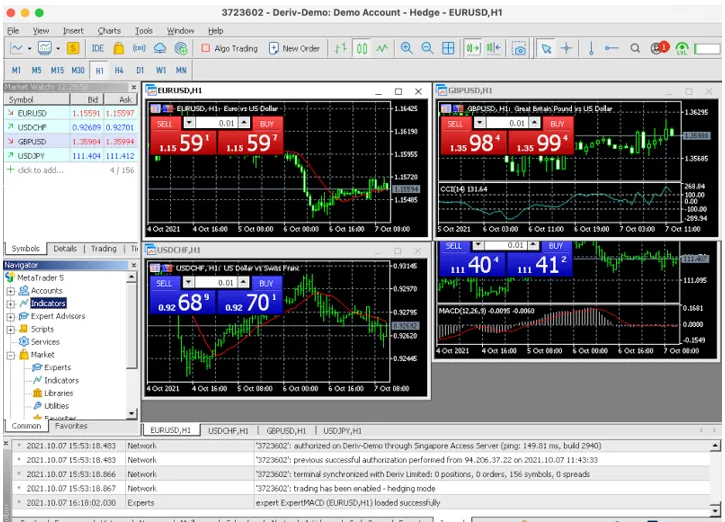Toggle chart shift icon
This screenshot has width=725, height=522.
493,48
